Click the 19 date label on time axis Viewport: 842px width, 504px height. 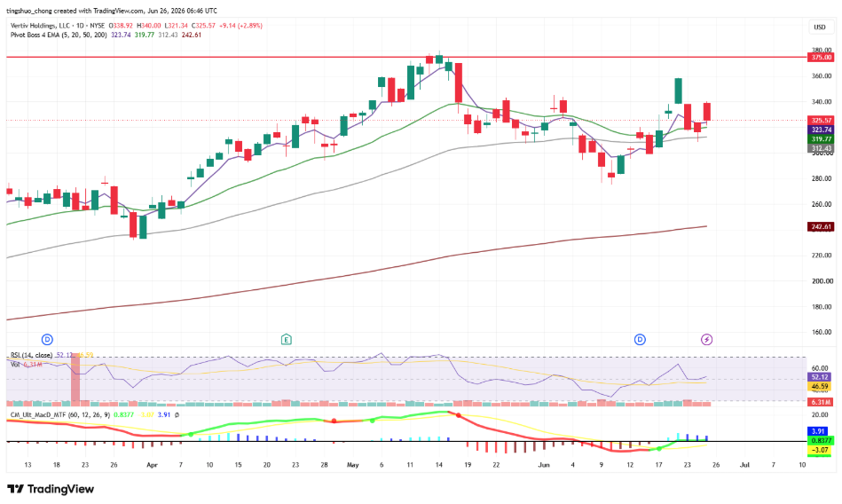click(468, 465)
